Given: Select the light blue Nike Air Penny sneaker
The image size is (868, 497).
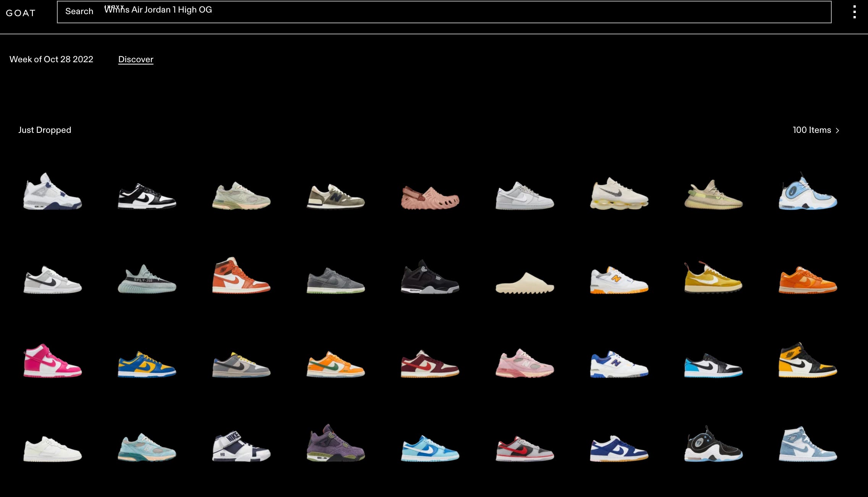Looking at the screenshot, I should coord(808,191).
